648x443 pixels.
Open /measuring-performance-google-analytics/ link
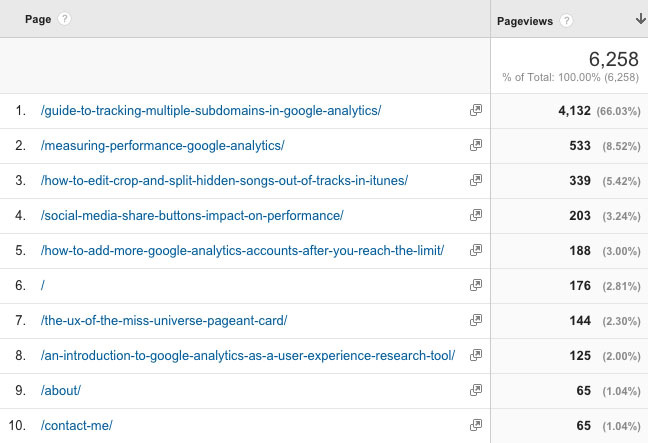[x=162, y=146]
